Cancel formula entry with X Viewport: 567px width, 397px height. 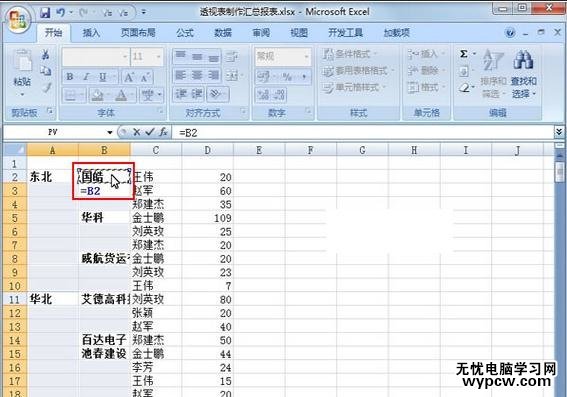[136, 132]
